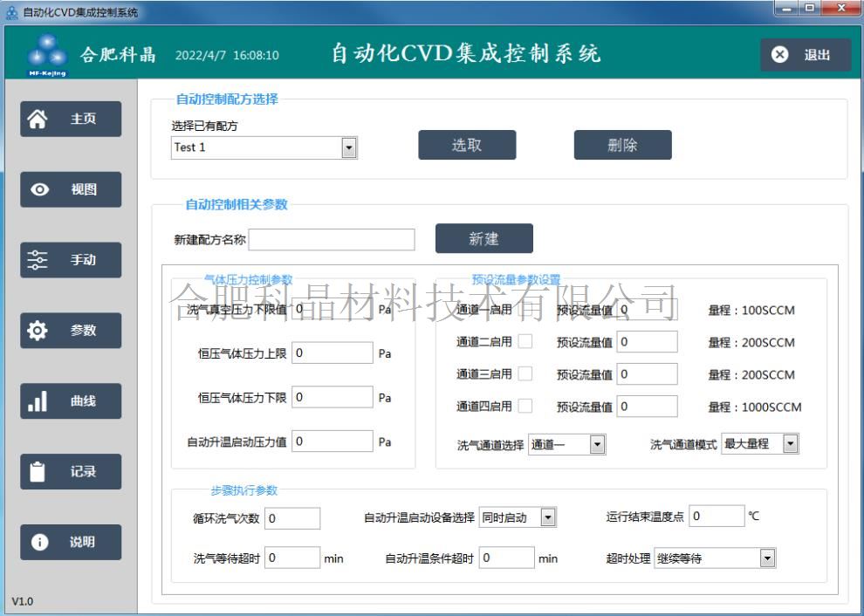Image resolution: width=864 pixels, height=616 pixels.
Task: Click the bar chart icon for 曲线
Action: (x=39, y=401)
